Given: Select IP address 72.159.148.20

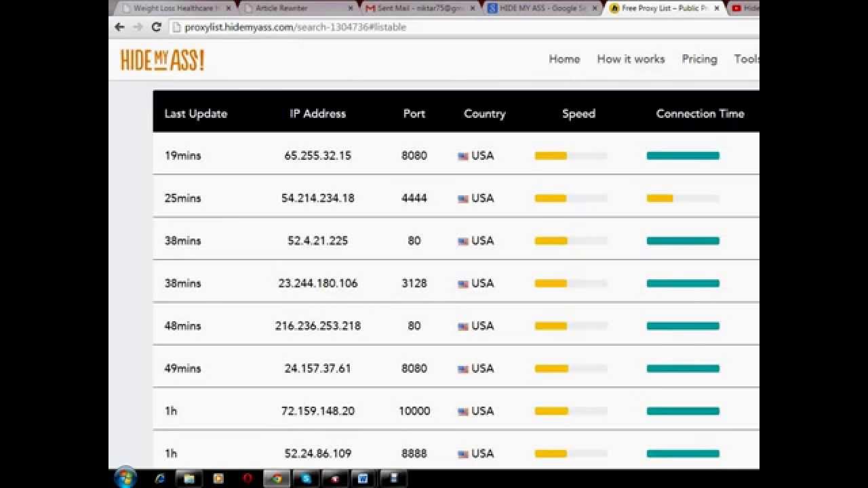Looking at the screenshot, I should pyautogui.click(x=318, y=411).
